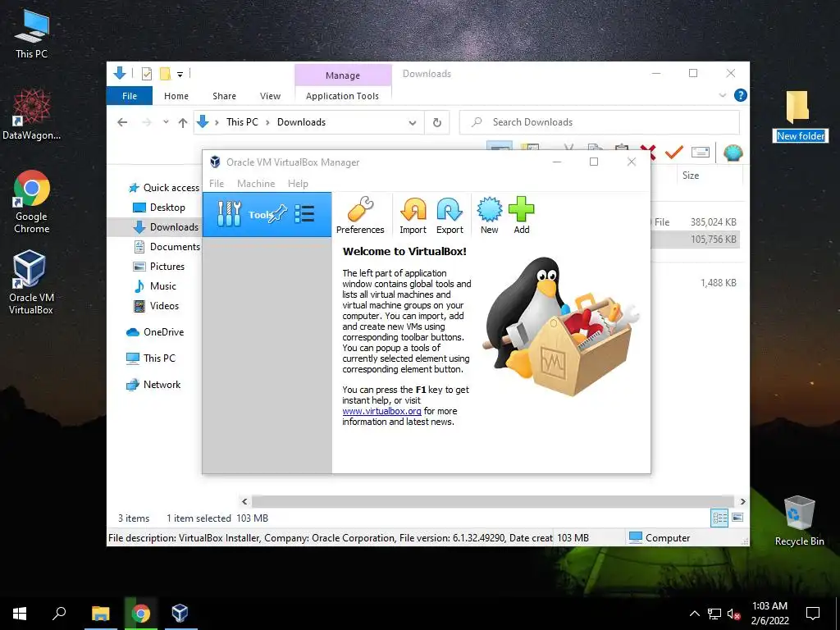Select Quick access in navigation pane
This screenshot has width=840, height=630.
(x=164, y=188)
